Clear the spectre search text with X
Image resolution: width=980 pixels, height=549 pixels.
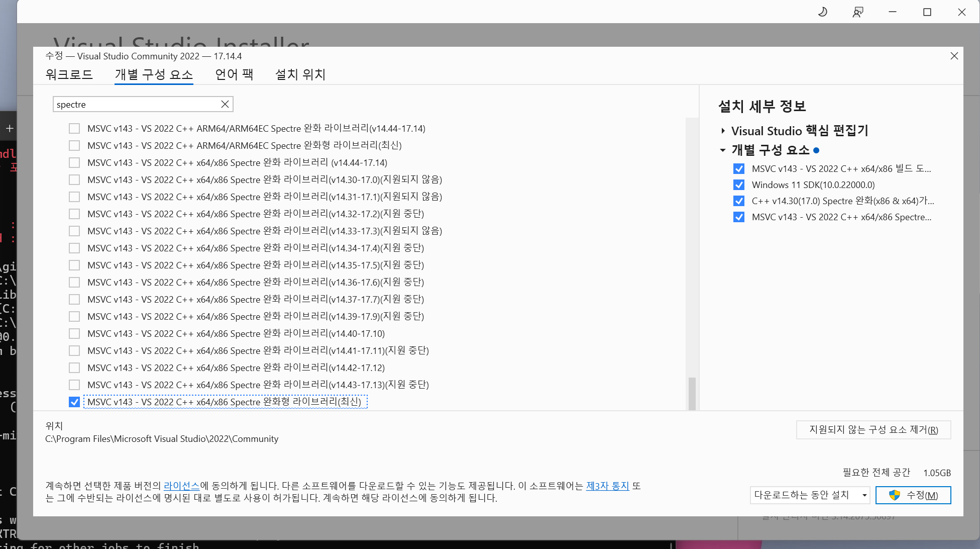[x=225, y=104]
